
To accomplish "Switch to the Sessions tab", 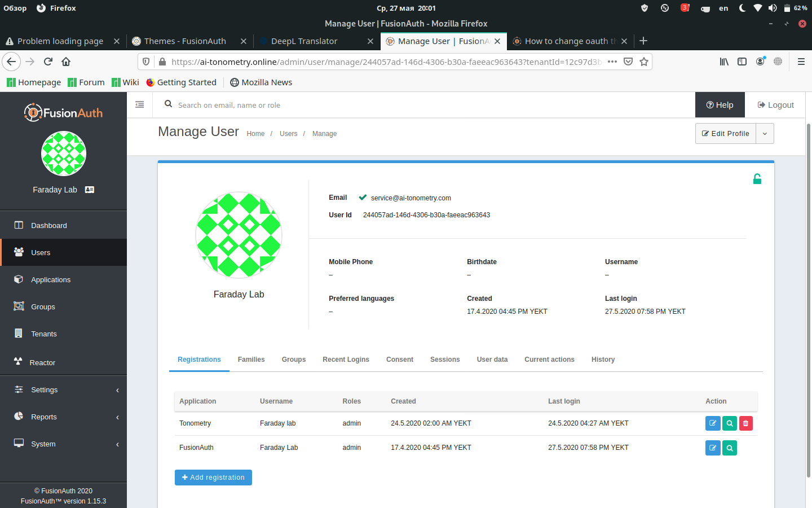I will point(445,360).
